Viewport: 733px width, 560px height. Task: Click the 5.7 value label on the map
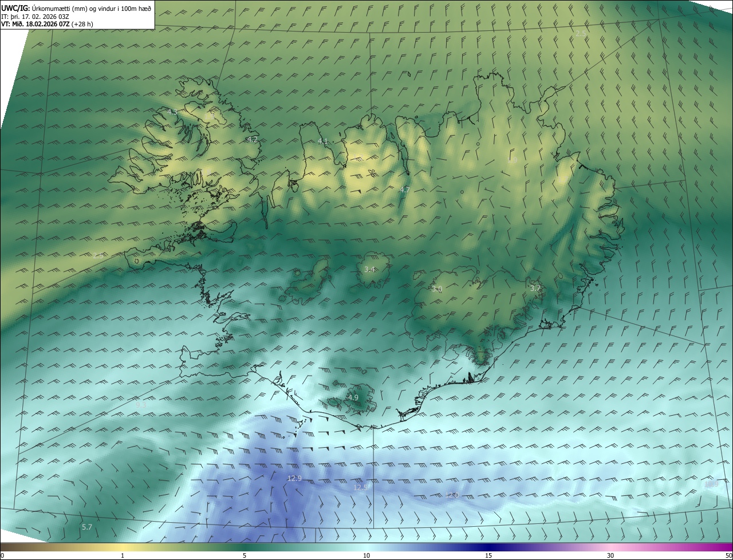pos(87,527)
